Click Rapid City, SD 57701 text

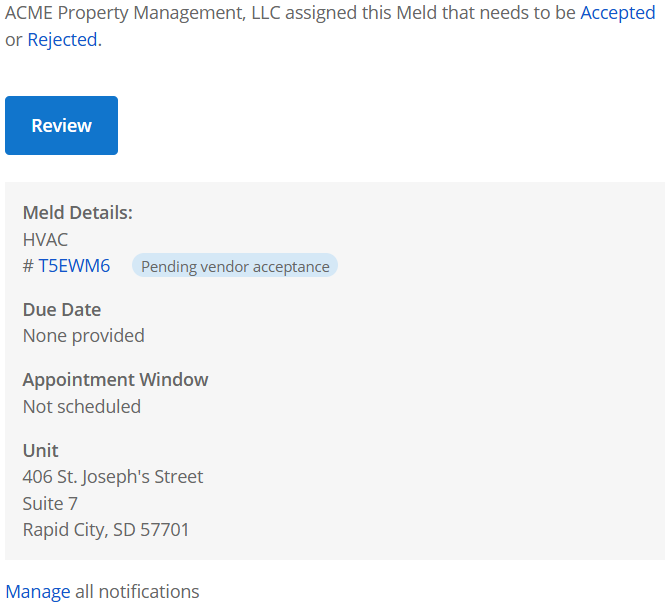(x=106, y=530)
